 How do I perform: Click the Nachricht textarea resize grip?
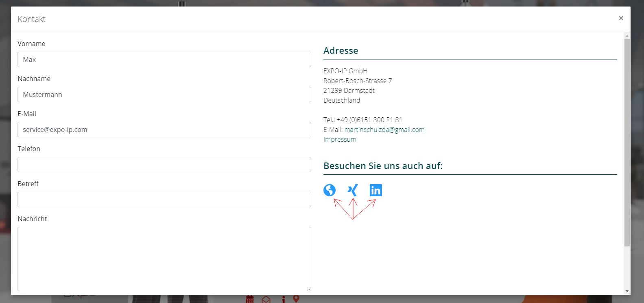click(308, 288)
